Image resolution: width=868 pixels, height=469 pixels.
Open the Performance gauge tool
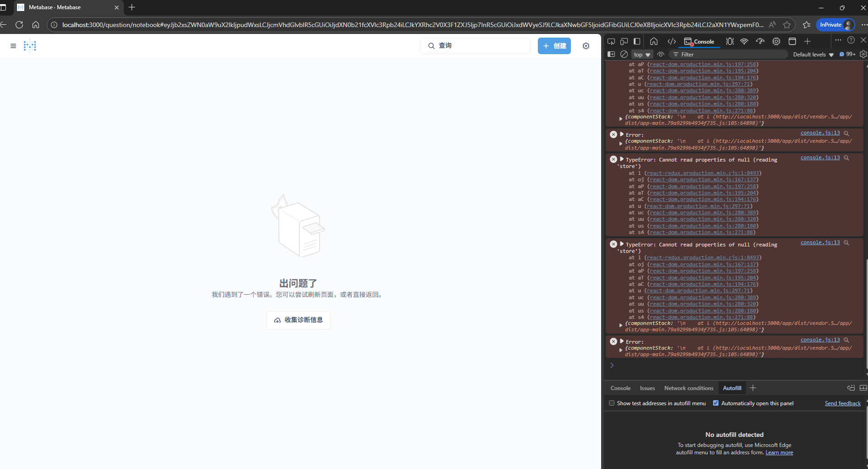(x=760, y=41)
